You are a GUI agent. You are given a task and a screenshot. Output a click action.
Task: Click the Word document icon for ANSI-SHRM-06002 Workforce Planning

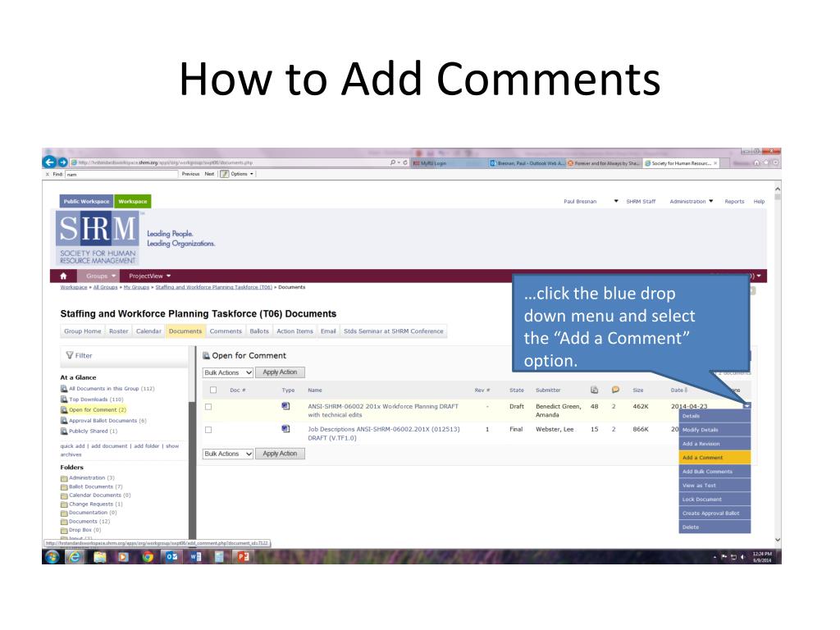pos(286,406)
